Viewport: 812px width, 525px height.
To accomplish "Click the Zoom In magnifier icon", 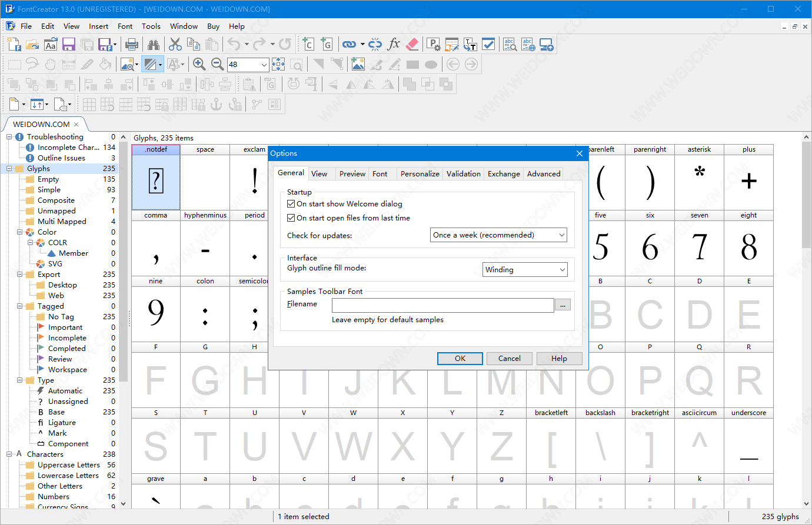I will pyautogui.click(x=199, y=64).
